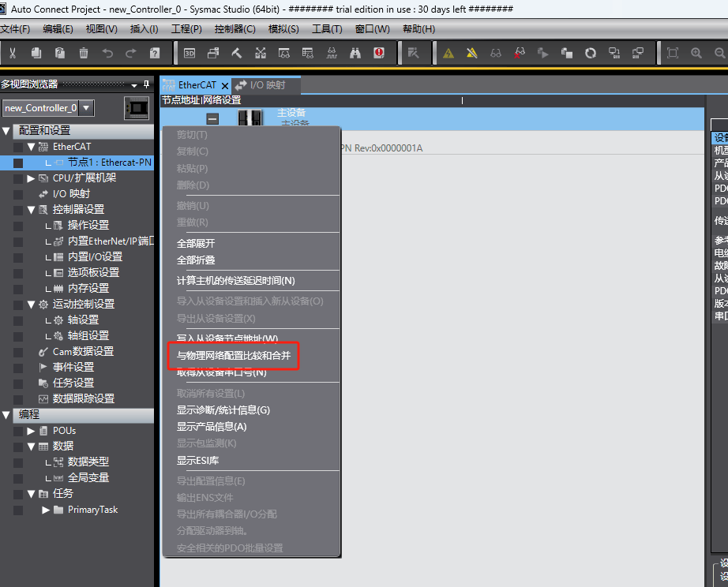Screen dimensions: 728x587
Task: Select 节点1 : Ethercat-PN tree item
Action: 110,163
